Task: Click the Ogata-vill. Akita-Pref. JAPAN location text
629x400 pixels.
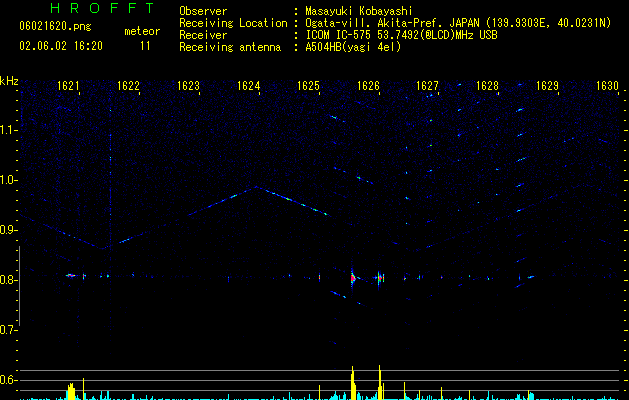Action: coord(458,23)
